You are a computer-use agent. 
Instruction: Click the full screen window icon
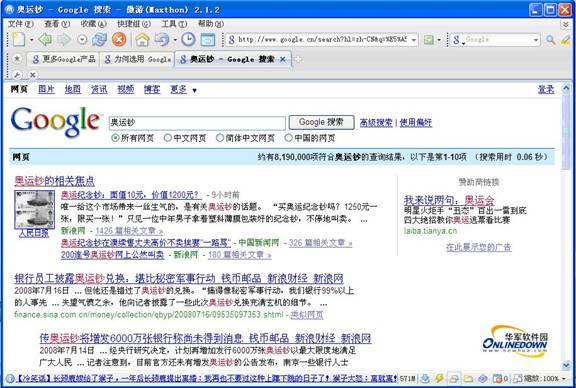208,40
